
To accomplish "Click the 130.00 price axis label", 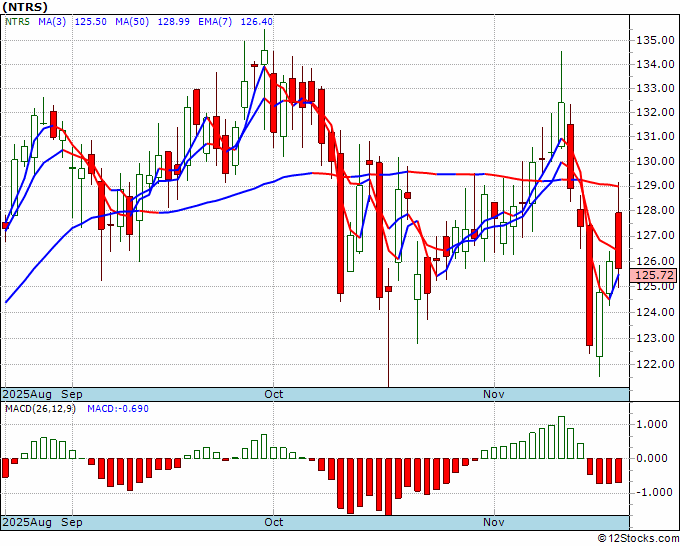I will [x=655, y=161].
